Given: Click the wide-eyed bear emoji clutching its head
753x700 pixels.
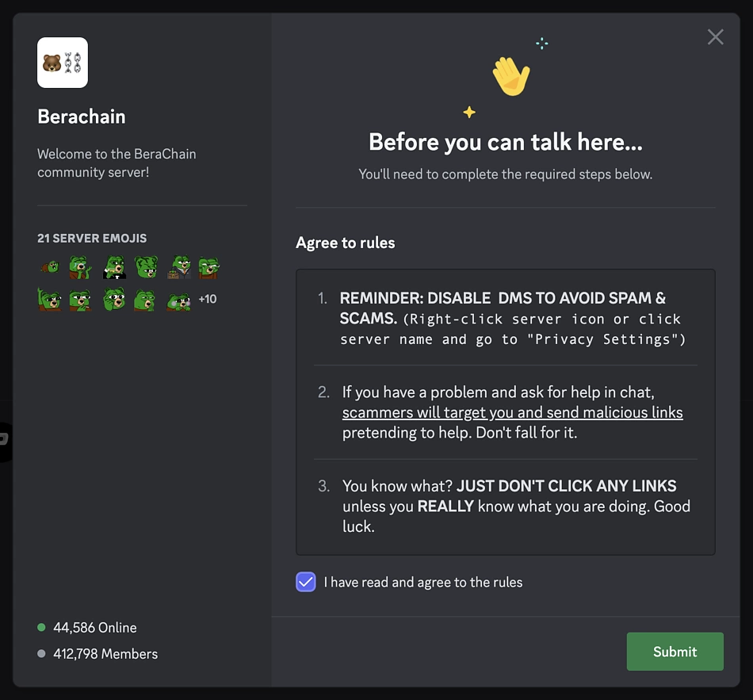Looking at the screenshot, I should point(114,299).
